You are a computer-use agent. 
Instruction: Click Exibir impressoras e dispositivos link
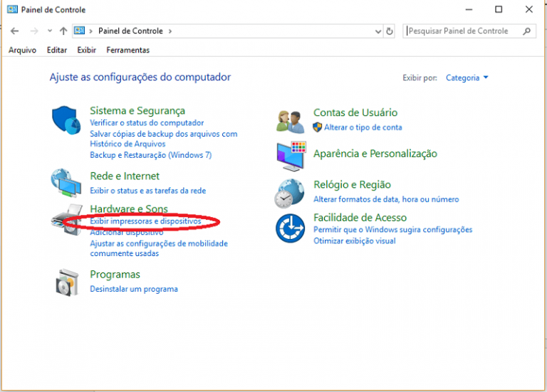[x=145, y=221]
